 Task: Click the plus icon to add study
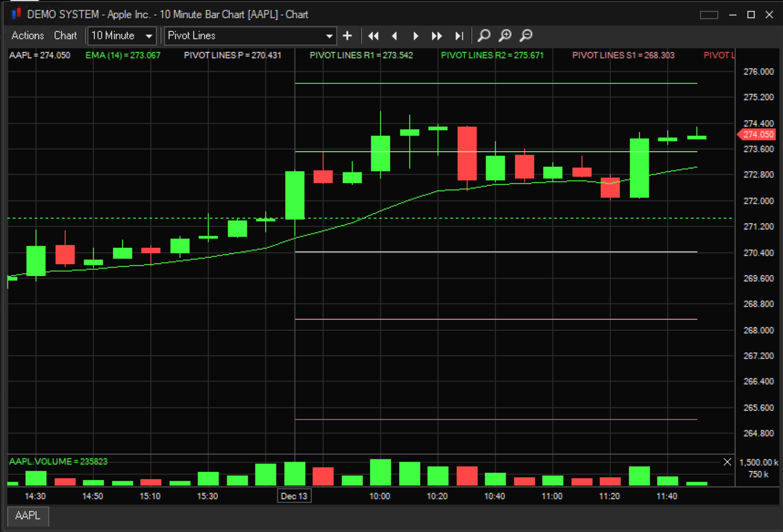[347, 36]
